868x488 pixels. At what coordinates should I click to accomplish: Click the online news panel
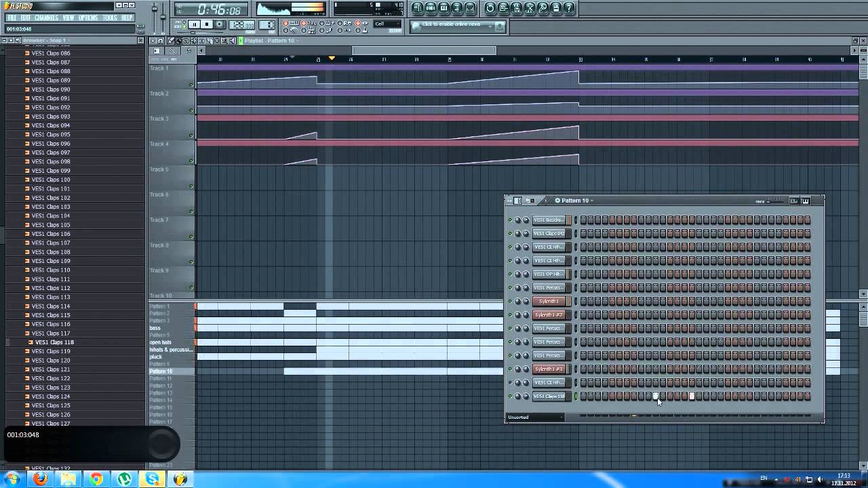click(458, 26)
